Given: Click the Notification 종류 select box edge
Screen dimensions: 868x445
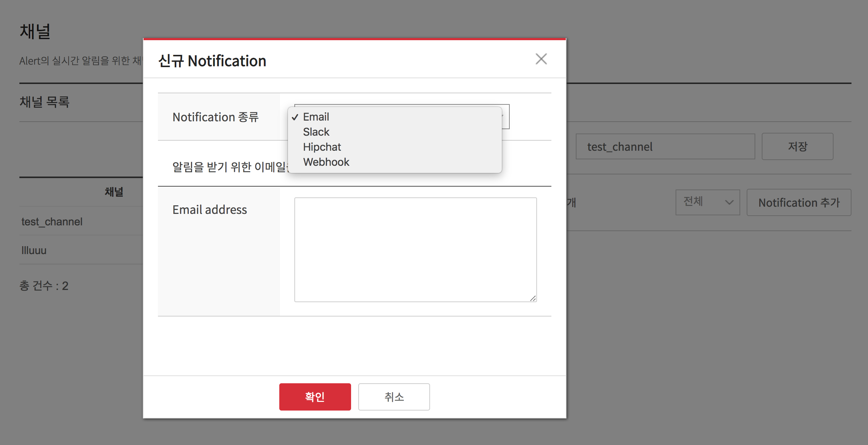Looking at the screenshot, I should (x=506, y=117).
